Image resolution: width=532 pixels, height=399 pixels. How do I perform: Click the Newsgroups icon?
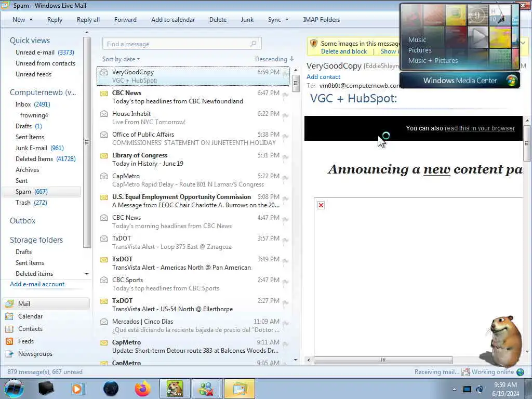9,354
